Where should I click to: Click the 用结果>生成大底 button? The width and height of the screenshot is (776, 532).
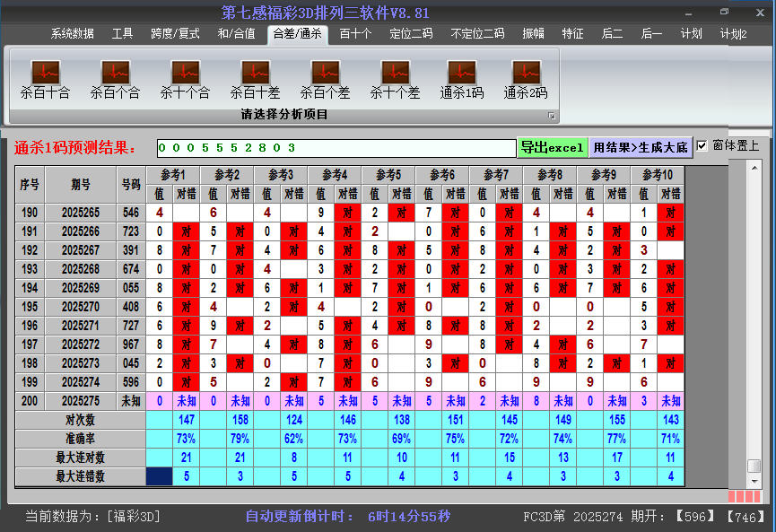point(641,147)
